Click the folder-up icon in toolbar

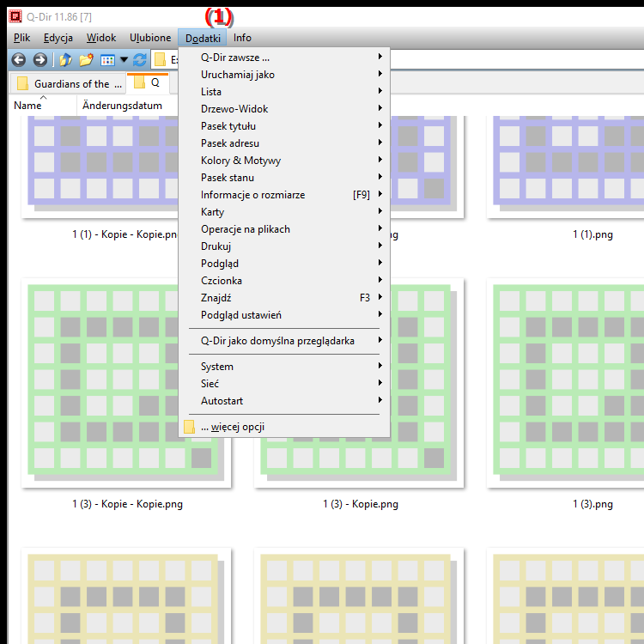pyautogui.click(x=65, y=60)
